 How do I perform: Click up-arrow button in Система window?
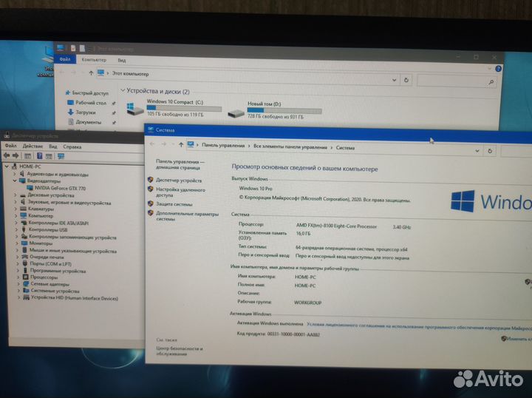(x=181, y=145)
